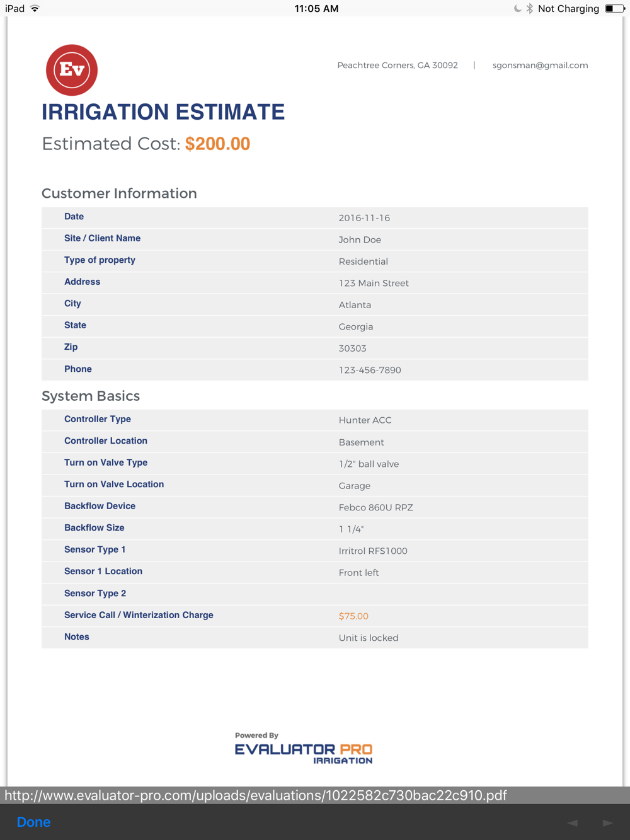Tap the Done button
Image resolution: width=630 pixels, height=840 pixels.
point(33,822)
